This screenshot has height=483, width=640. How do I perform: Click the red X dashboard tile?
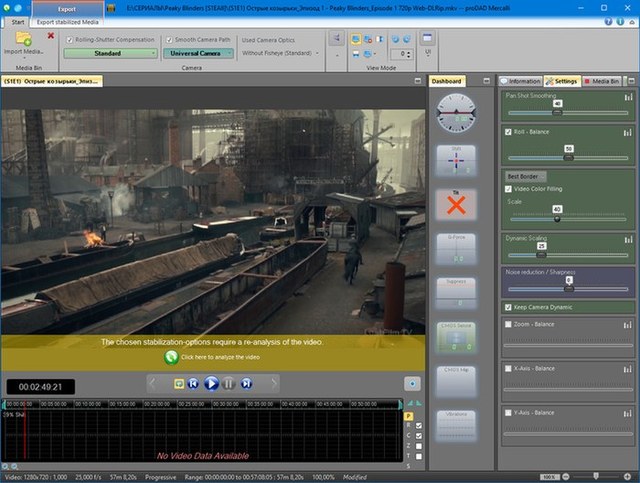point(455,204)
